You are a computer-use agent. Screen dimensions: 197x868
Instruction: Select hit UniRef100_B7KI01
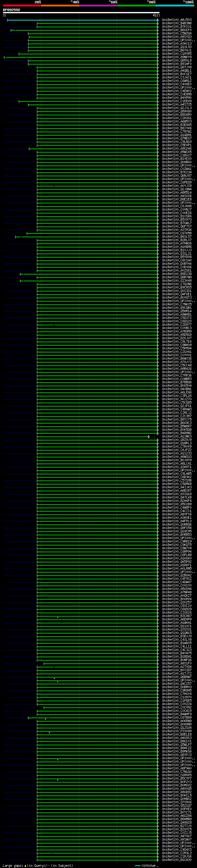click(177, 26)
